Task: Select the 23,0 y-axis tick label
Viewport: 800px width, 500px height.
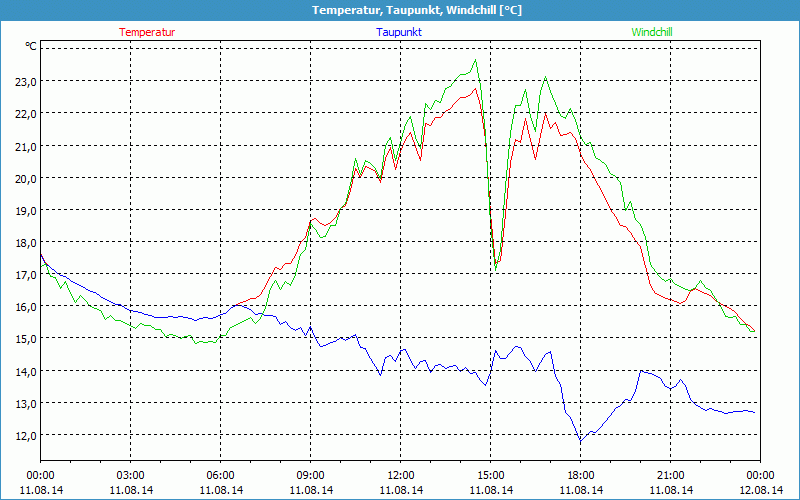Action: [24, 81]
